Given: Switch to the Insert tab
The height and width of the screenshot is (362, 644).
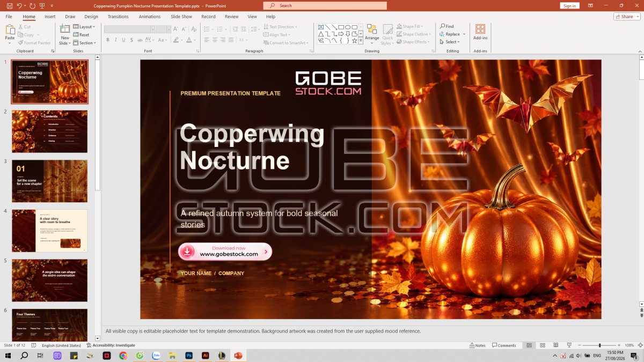Looking at the screenshot, I should pos(50,17).
